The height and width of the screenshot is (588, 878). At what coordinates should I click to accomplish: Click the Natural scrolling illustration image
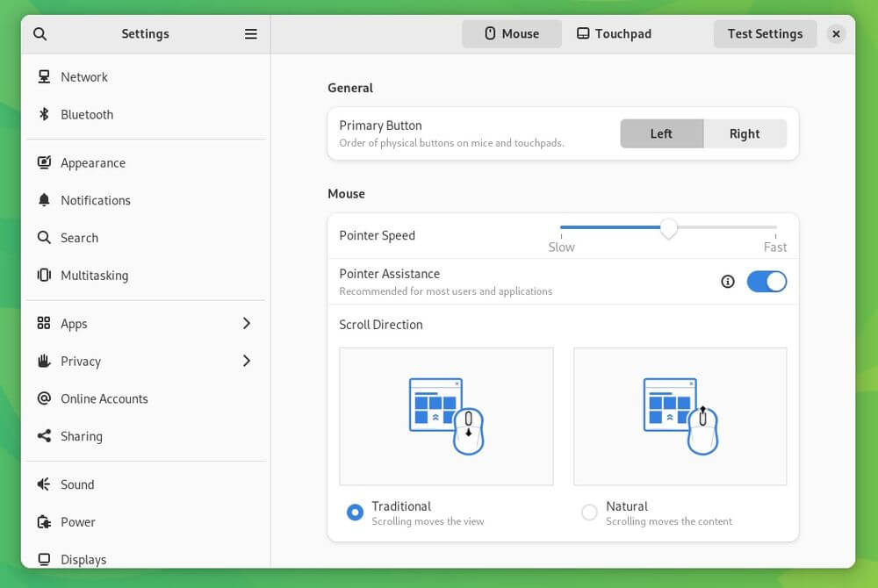coord(680,415)
